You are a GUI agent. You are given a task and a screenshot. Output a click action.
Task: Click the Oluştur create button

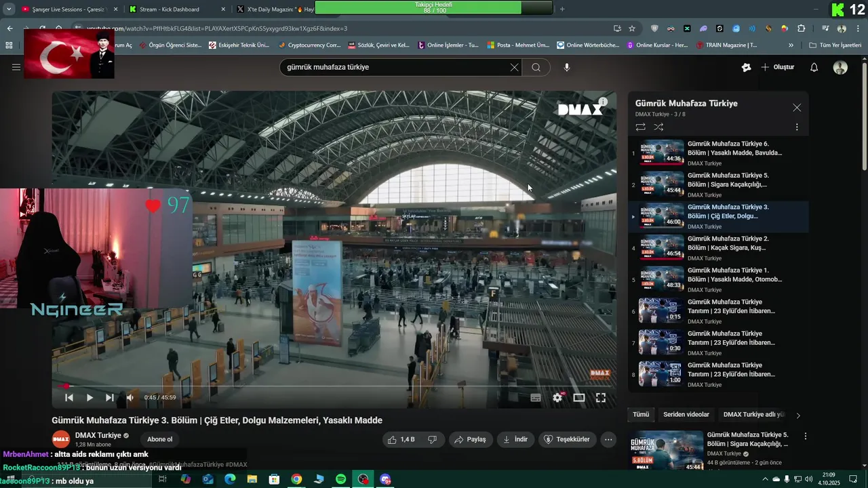(777, 67)
